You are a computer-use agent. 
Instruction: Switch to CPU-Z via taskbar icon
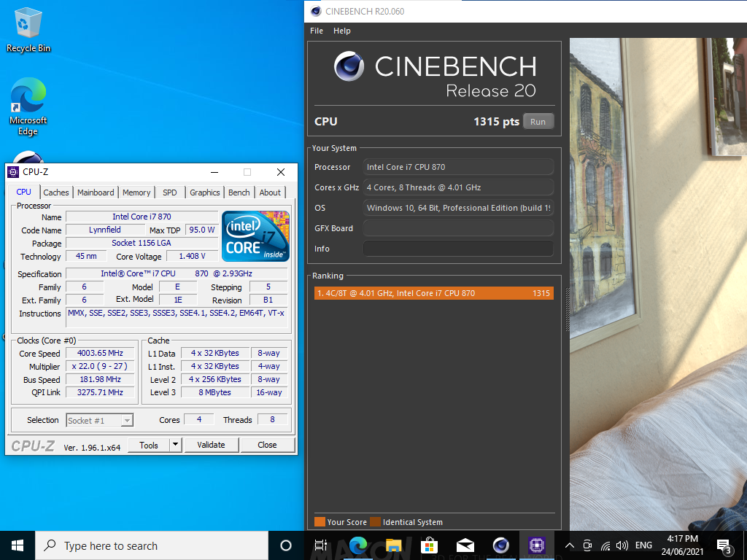tap(536, 545)
